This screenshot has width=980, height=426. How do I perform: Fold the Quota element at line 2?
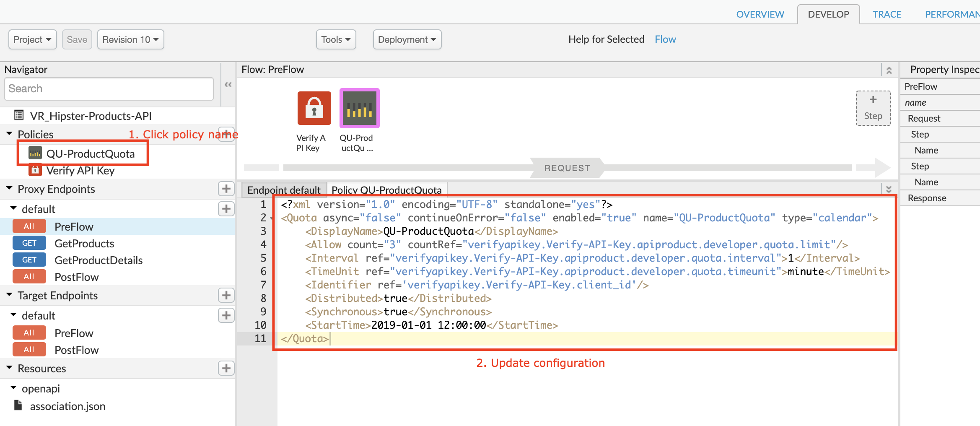(x=272, y=218)
